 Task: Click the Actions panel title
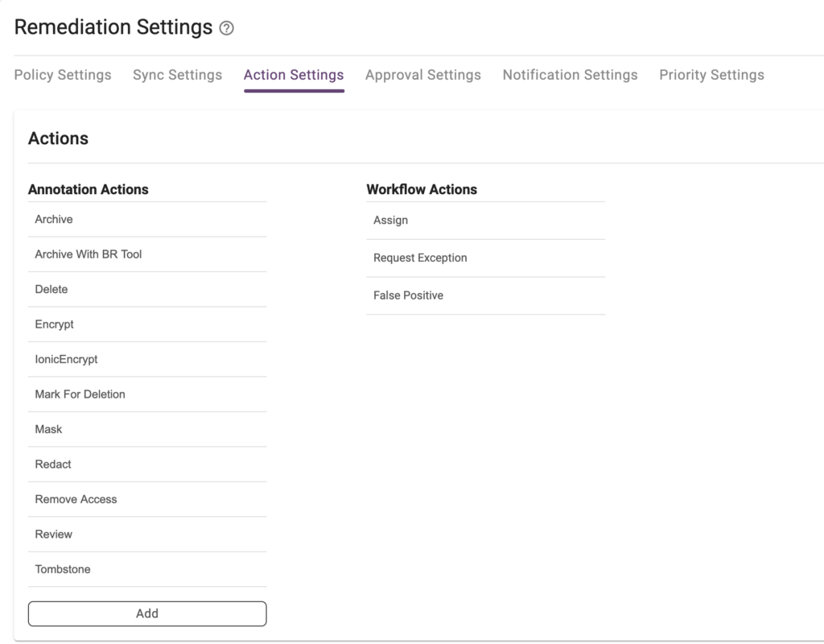pos(58,138)
